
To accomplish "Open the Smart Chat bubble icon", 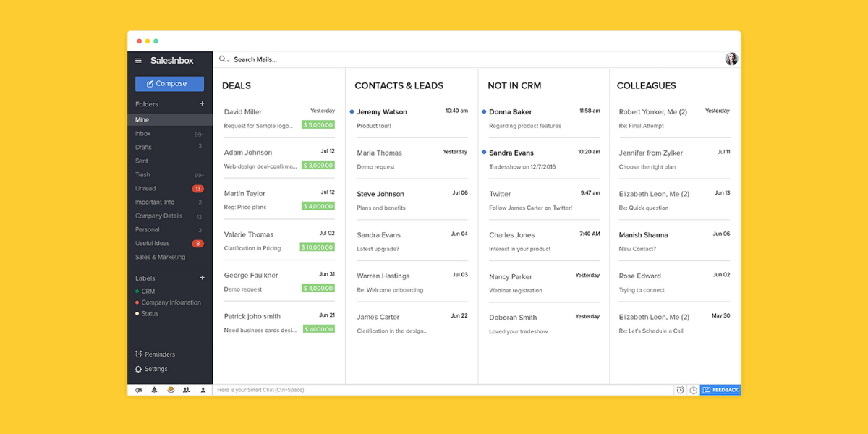I will coord(171,390).
